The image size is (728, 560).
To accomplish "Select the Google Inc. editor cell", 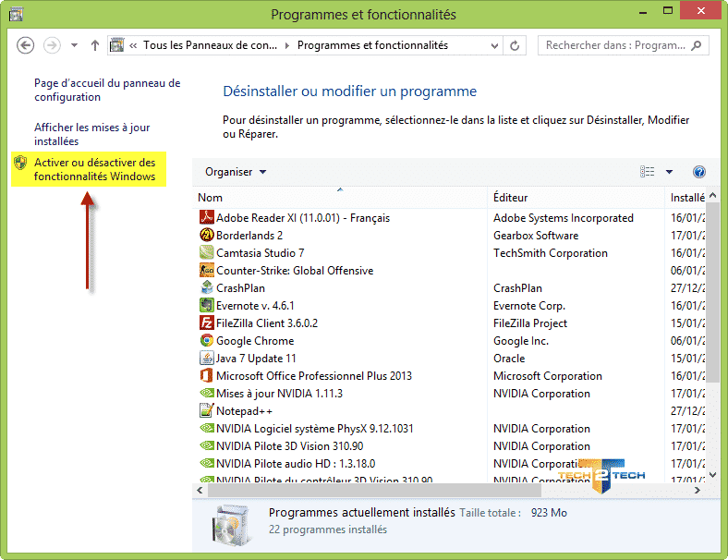I will tap(521, 341).
